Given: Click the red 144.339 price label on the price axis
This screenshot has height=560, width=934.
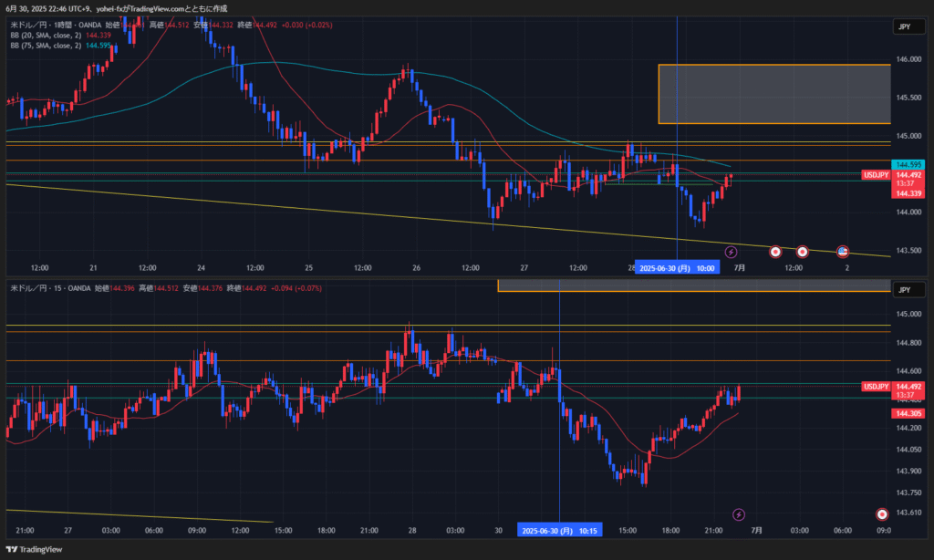Looking at the screenshot, I should coord(908,193).
